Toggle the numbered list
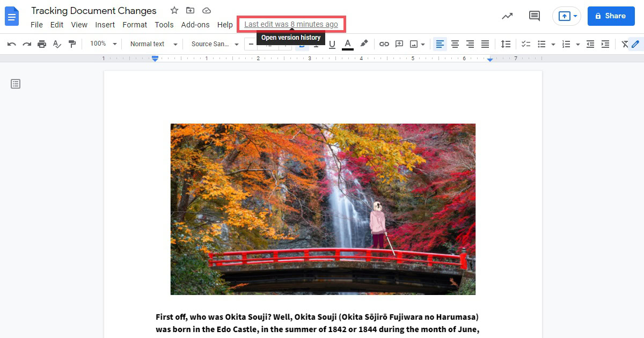The height and width of the screenshot is (338, 644). point(566,44)
